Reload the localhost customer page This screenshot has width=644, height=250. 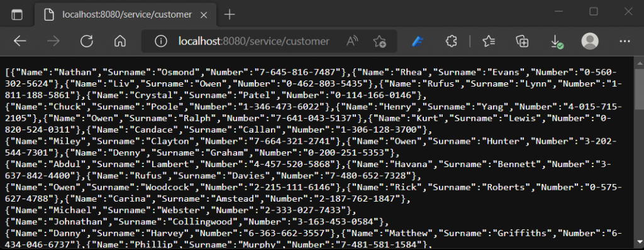87,41
